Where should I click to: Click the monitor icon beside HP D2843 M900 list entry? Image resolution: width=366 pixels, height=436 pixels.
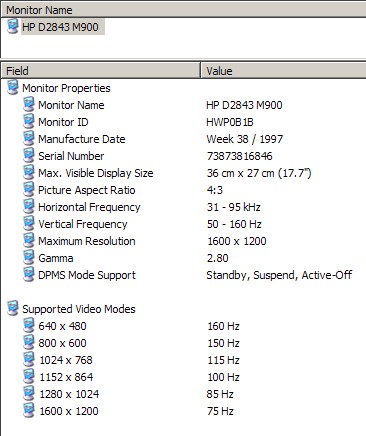pos(13,26)
